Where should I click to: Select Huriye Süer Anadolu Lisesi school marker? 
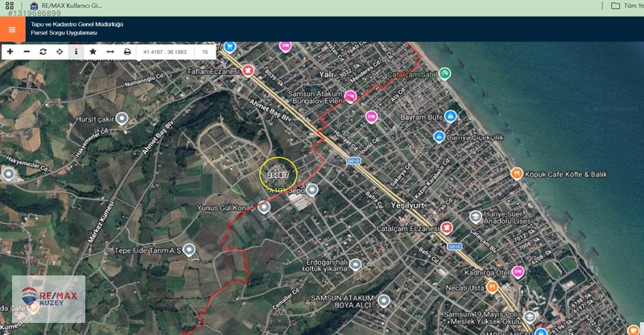[476, 217]
